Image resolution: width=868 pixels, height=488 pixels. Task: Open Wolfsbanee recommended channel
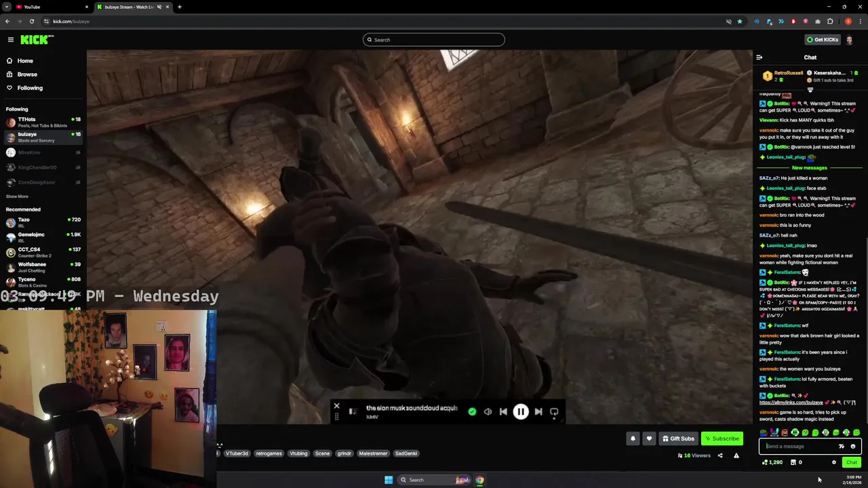tap(42, 267)
